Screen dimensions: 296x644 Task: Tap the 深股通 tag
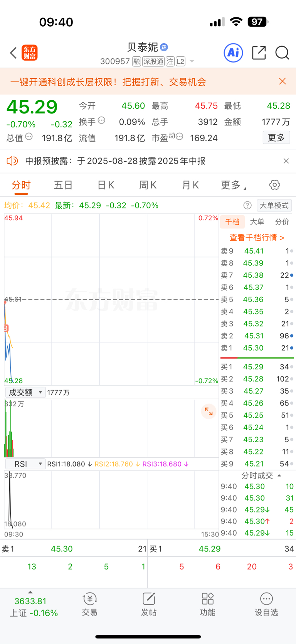[153, 61]
